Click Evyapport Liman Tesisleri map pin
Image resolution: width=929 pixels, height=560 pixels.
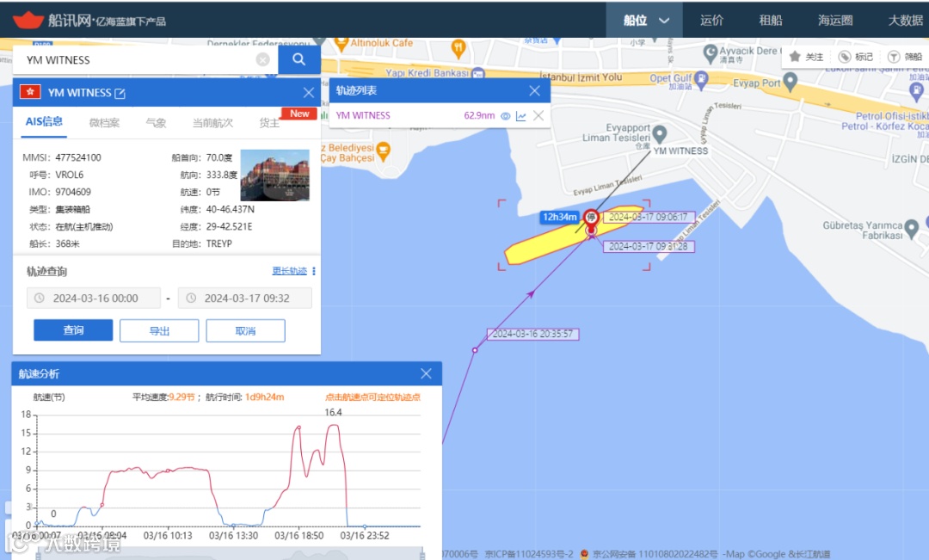coord(660,134)
